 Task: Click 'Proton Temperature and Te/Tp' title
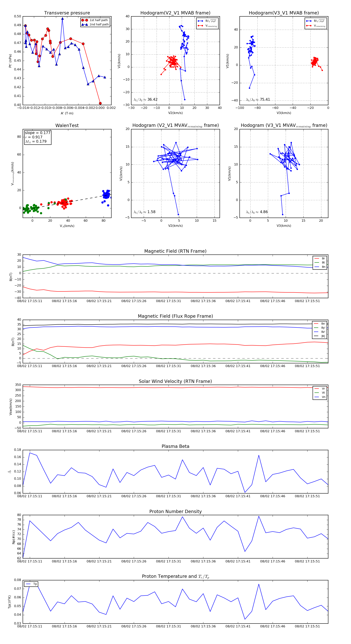tap(175, 576)
